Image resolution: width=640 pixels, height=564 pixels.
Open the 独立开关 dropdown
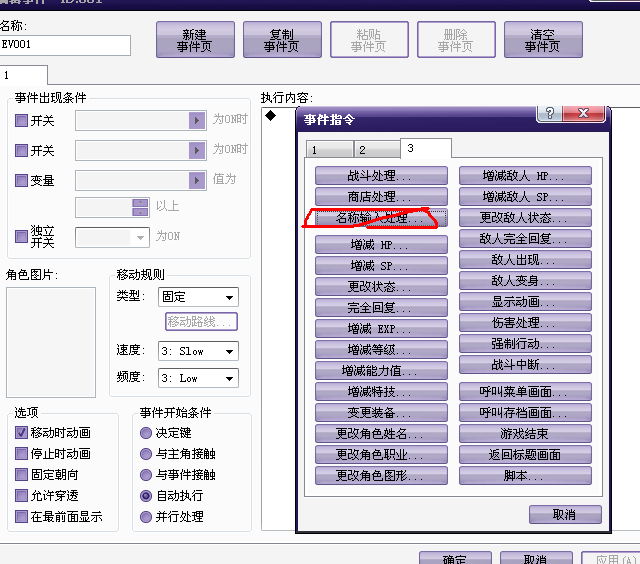112,238
